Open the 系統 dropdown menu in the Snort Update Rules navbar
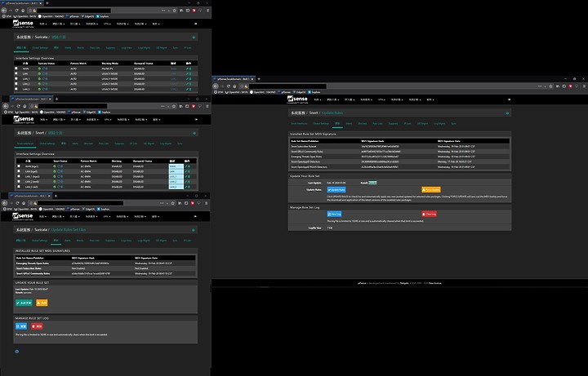 point(318,100)
